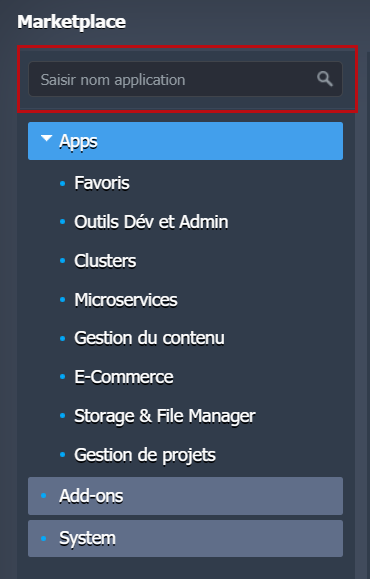Open the Favoris category
Screen dimensions: 370x579
pos(102,183)
